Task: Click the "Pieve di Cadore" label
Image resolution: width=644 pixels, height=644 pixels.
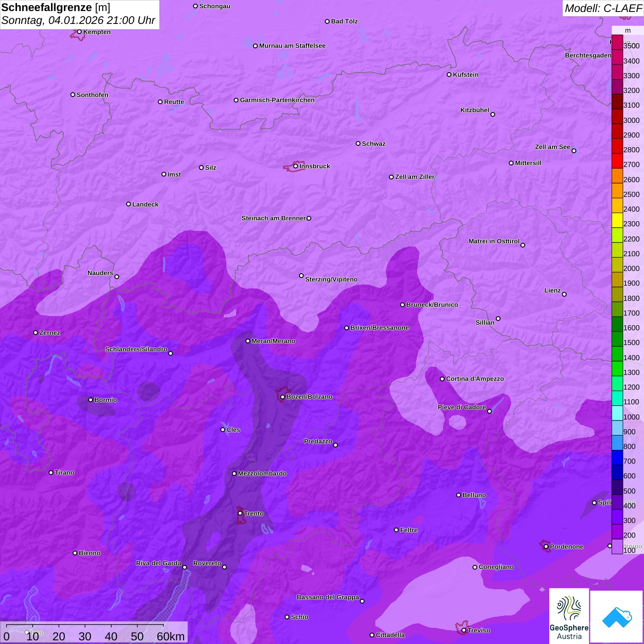Action: (462, 407)
